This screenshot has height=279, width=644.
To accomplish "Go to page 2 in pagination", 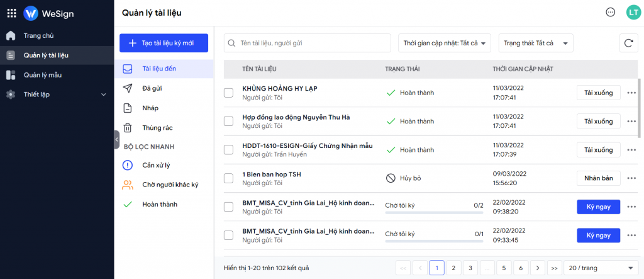I will 453,268.
